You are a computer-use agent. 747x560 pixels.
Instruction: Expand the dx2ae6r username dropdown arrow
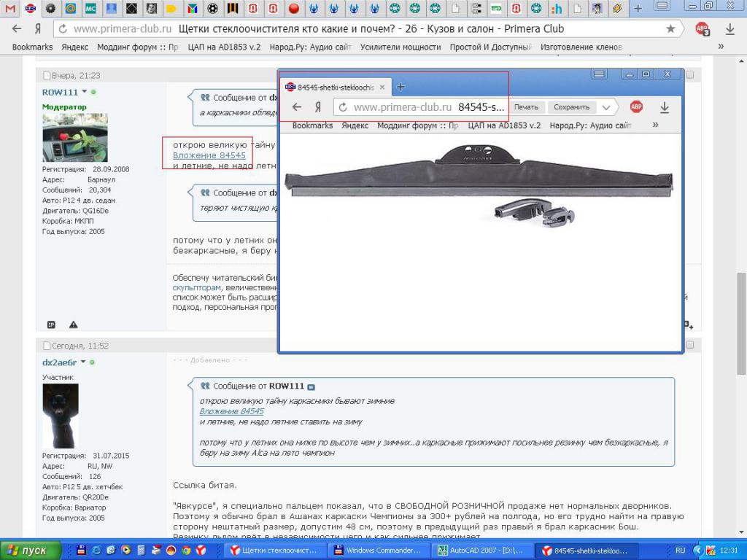pos(83,362)
